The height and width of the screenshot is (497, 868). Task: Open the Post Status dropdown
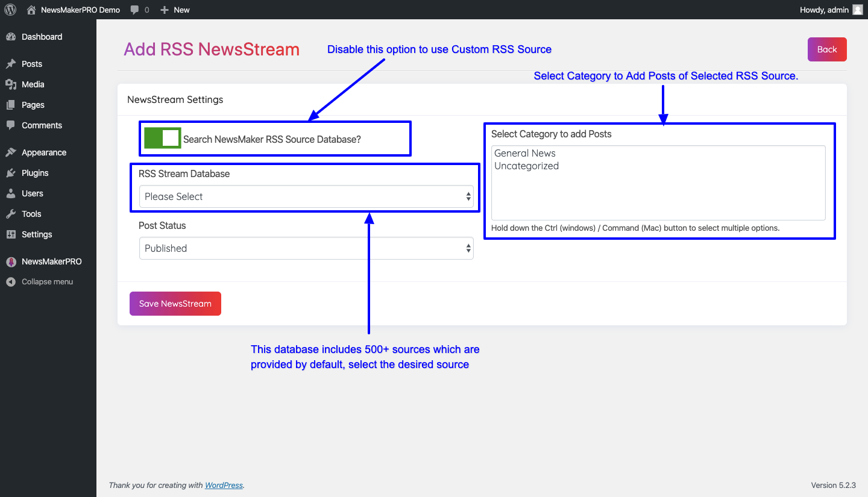(x=306, y=248)
